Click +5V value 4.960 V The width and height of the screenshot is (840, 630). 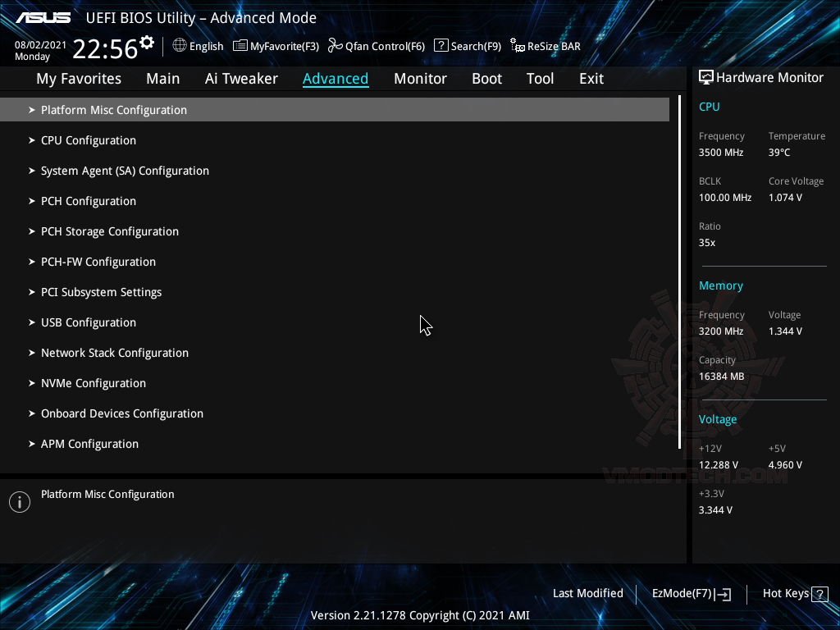(x=785, y=465)
